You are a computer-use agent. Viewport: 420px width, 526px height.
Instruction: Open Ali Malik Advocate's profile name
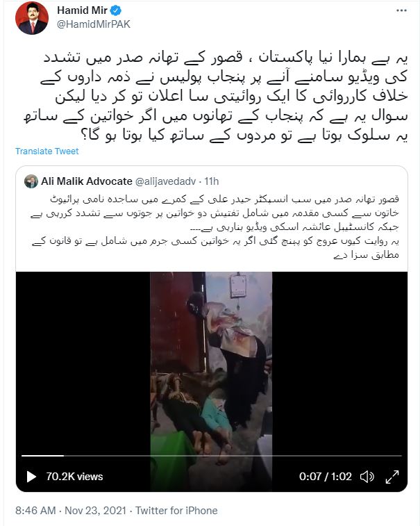[x=87, y=181]
